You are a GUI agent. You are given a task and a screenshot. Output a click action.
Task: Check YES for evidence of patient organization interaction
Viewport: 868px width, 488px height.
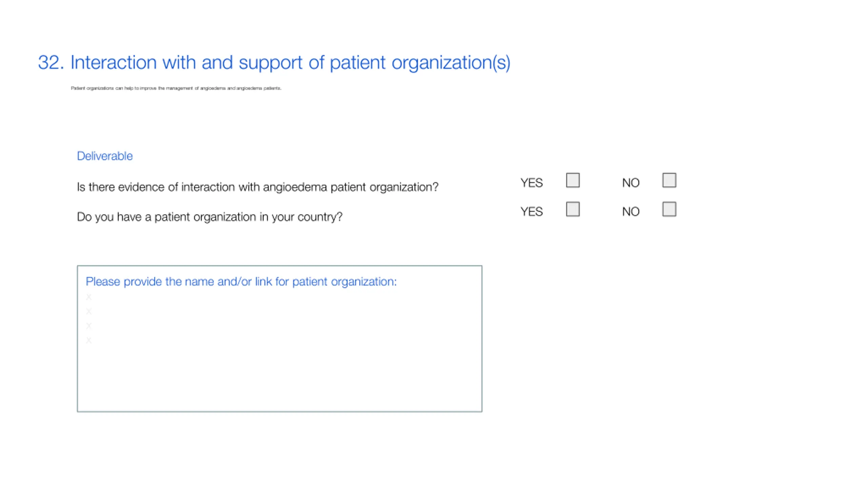pos(573,180)
